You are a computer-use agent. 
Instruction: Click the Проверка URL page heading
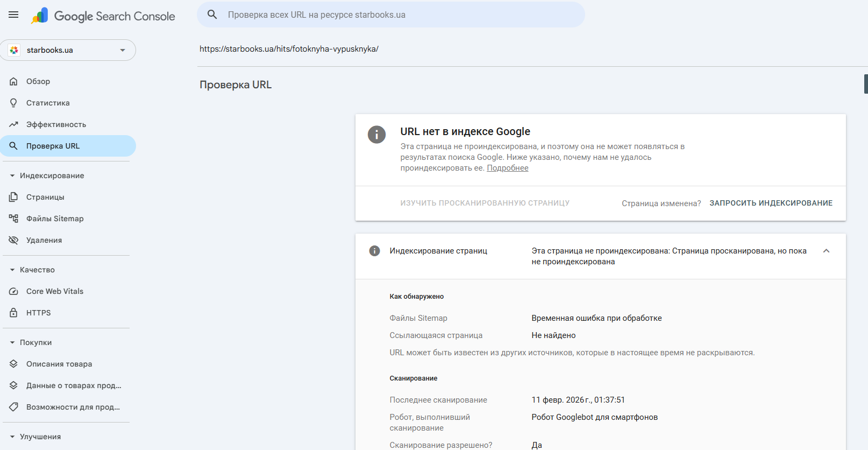236,85
